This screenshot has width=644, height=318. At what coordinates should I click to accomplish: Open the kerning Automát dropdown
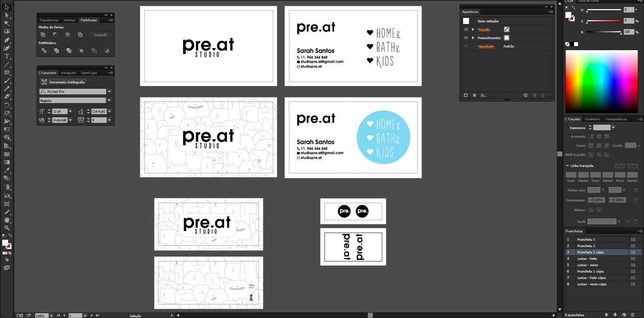[x=70, y=120]
